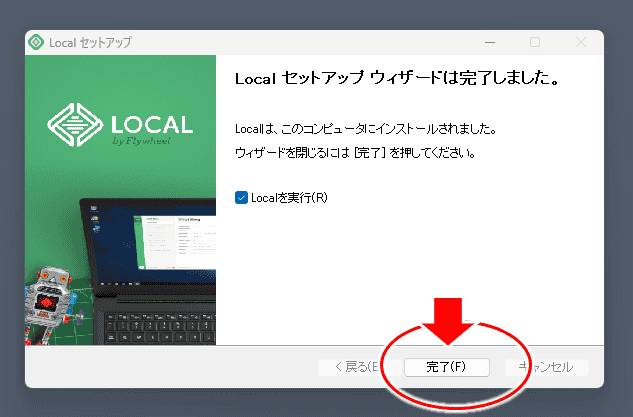
Task: Click the Local app icon in title bar
Action: point(37,43)
